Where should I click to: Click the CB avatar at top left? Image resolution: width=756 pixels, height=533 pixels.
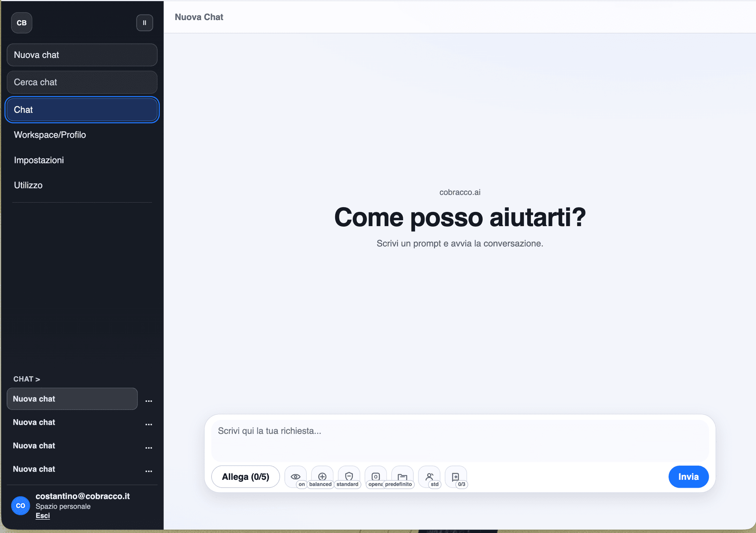coord(22,22)
